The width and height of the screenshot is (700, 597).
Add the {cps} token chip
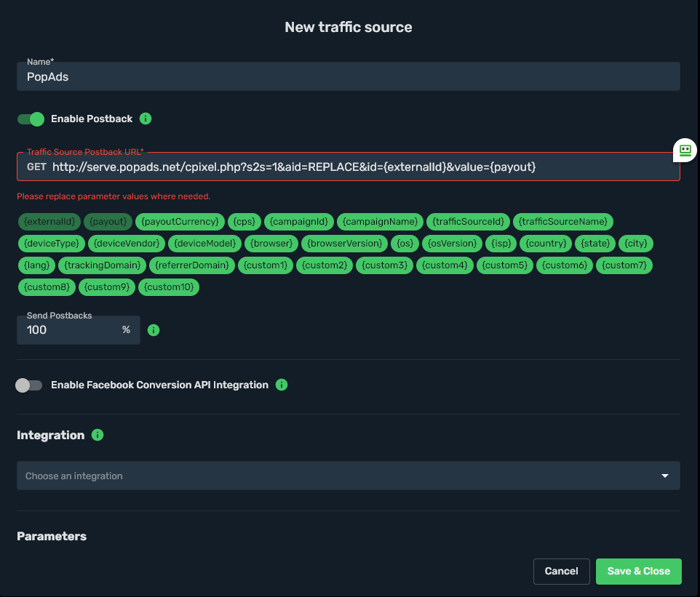tap(244, 222)
